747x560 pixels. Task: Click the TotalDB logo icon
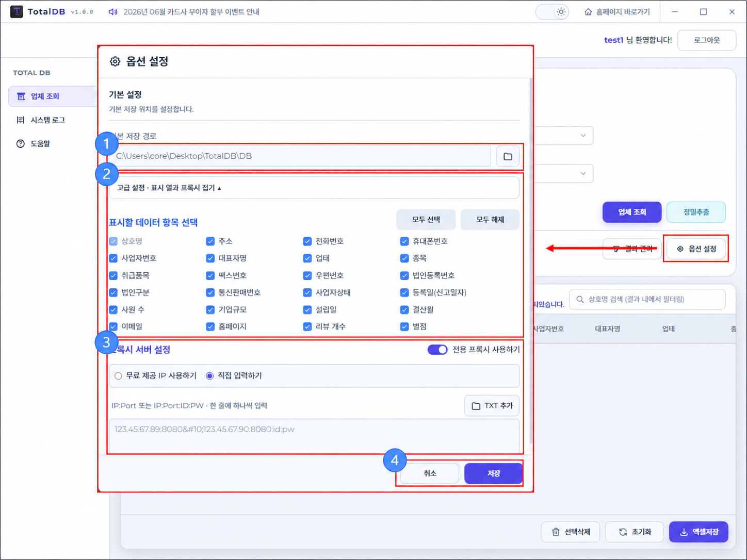click(17, 11)
